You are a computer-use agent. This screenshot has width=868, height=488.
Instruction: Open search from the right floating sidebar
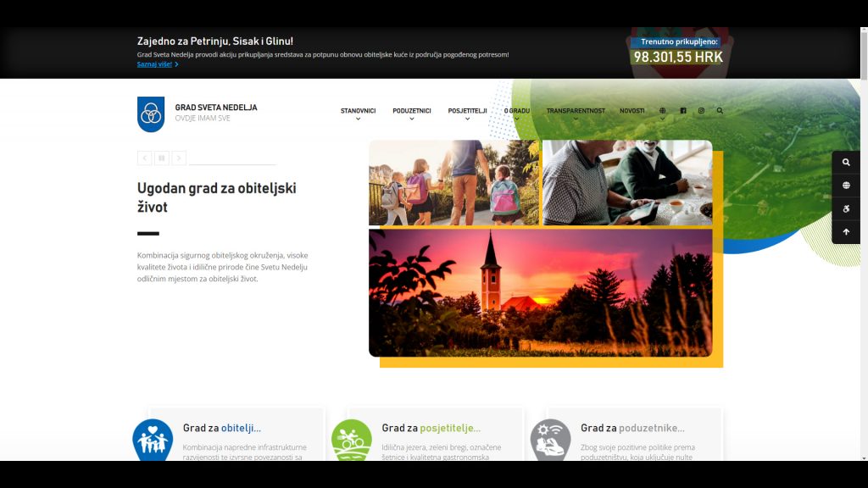[x=846, y=163]
